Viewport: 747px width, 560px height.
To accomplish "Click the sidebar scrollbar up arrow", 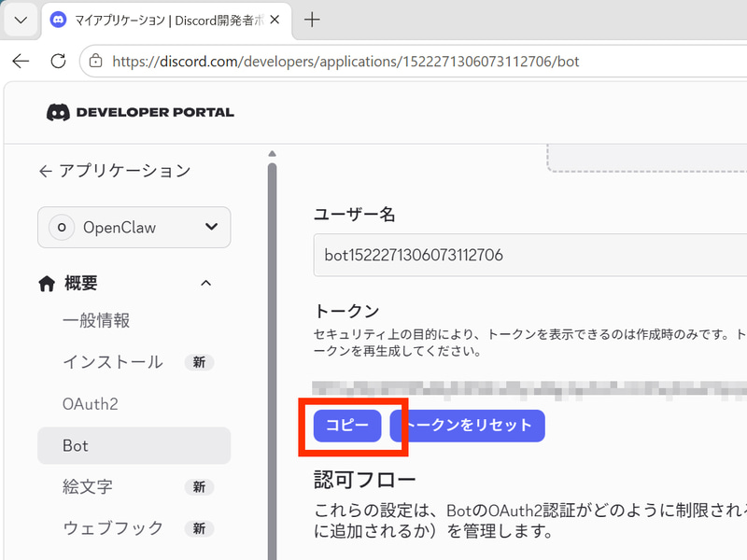I will [272, 154].
